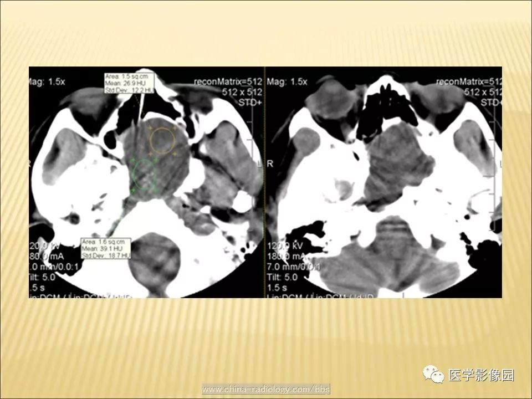
Task: Click the 'Mean: 26.9 HU' measurement box
Action: click(129, 83)
